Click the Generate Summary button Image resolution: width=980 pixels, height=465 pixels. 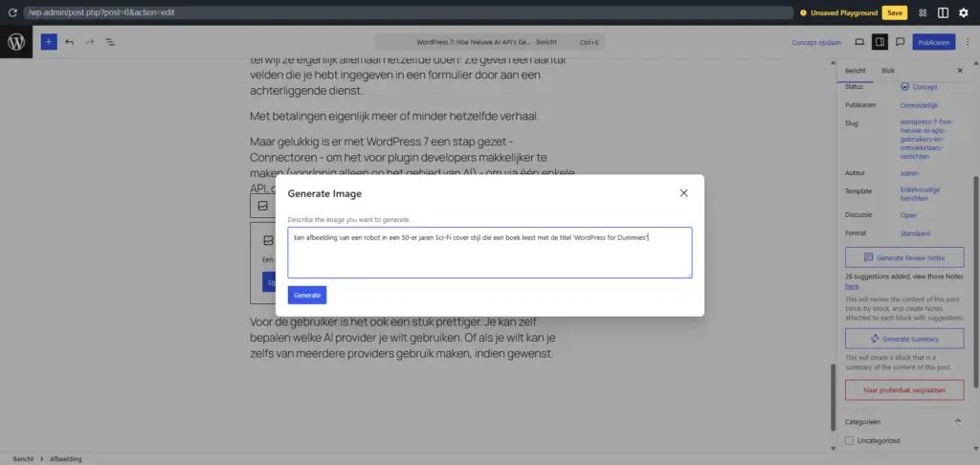click(x=904, y=339)
